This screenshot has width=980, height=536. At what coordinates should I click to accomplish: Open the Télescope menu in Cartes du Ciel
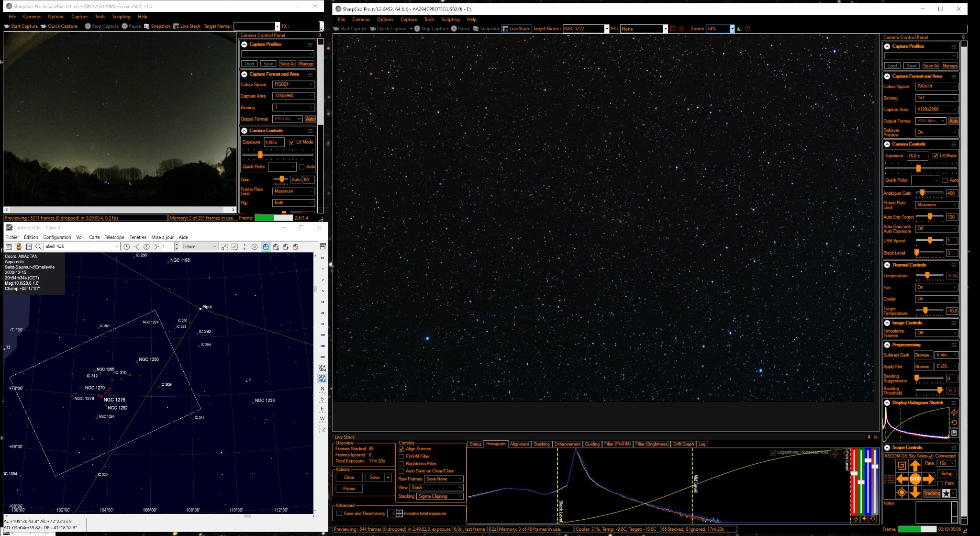(x=114, y=237)
